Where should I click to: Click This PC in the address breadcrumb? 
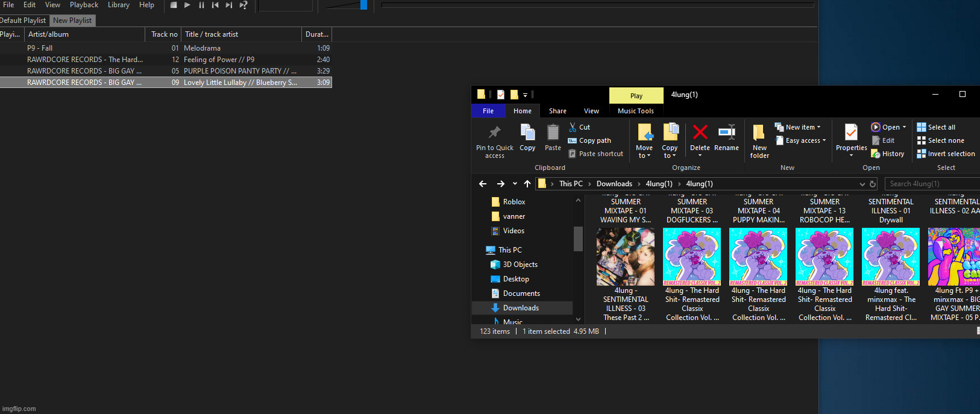click(571, 184)
